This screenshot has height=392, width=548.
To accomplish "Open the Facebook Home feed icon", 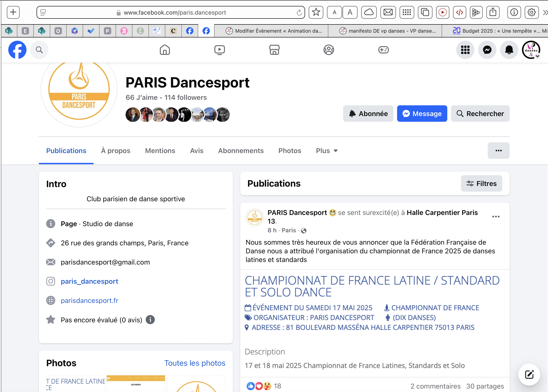I will pos(165,50).
